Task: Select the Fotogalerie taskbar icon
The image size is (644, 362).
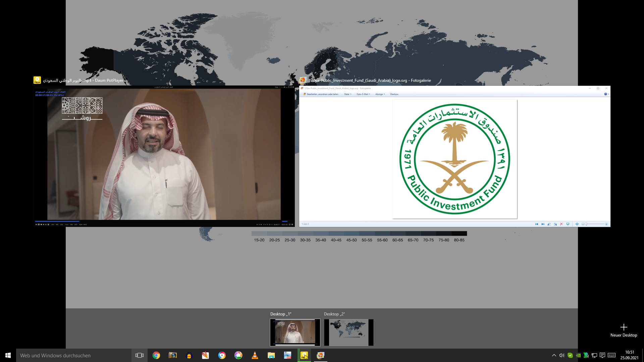Action: 321,355
